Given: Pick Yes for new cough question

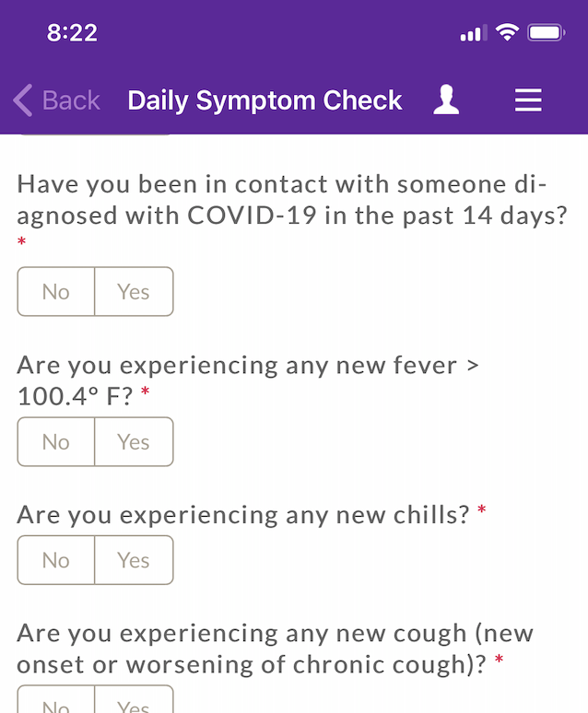Looking at the screenshot, I should tap(134, 700).
